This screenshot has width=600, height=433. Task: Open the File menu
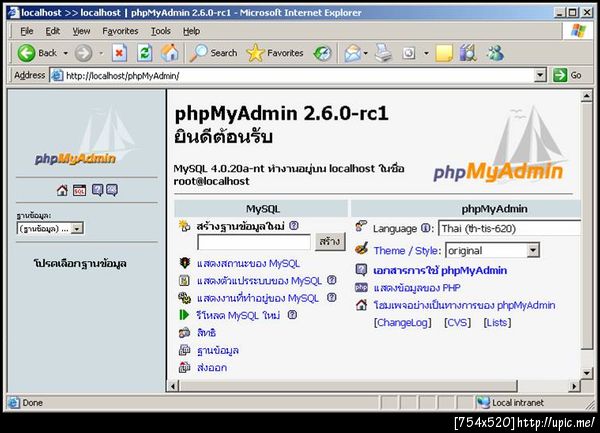pyautogui.click(x=26, y=31)
